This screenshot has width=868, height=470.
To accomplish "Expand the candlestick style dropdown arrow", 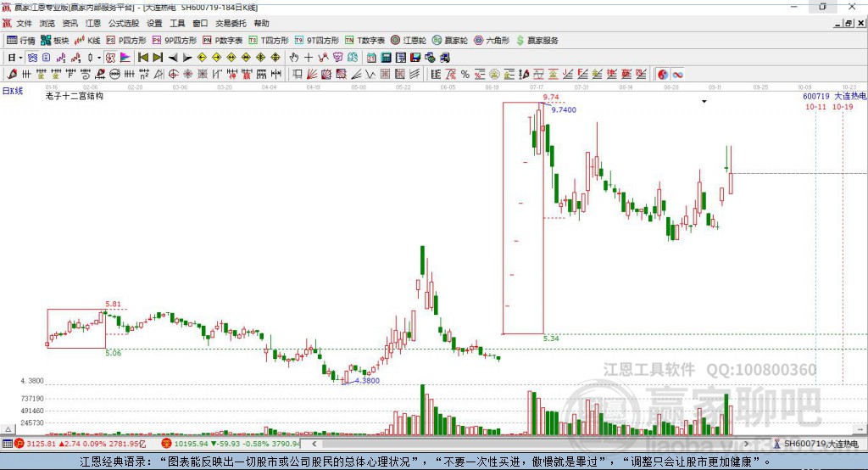I will point(99,58).
